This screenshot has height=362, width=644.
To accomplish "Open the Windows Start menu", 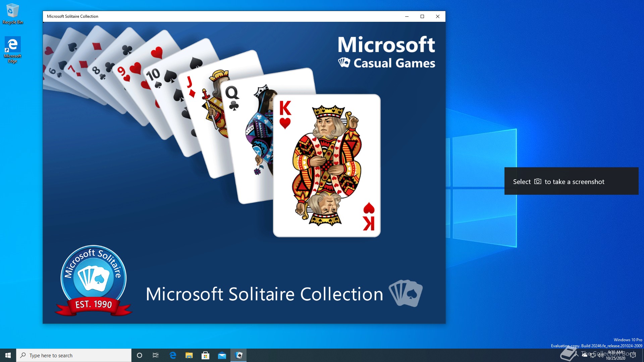I will (8, 355).
